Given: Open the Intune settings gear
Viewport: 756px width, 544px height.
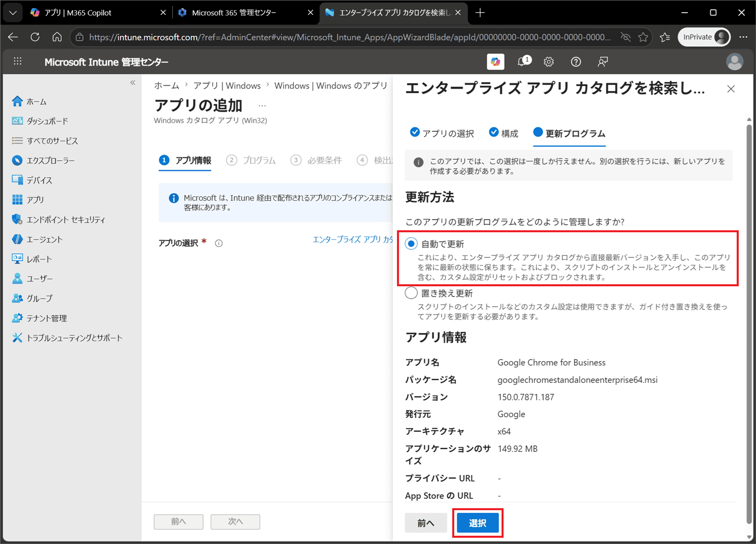Looking at the screenshot, I should (549, 61).
